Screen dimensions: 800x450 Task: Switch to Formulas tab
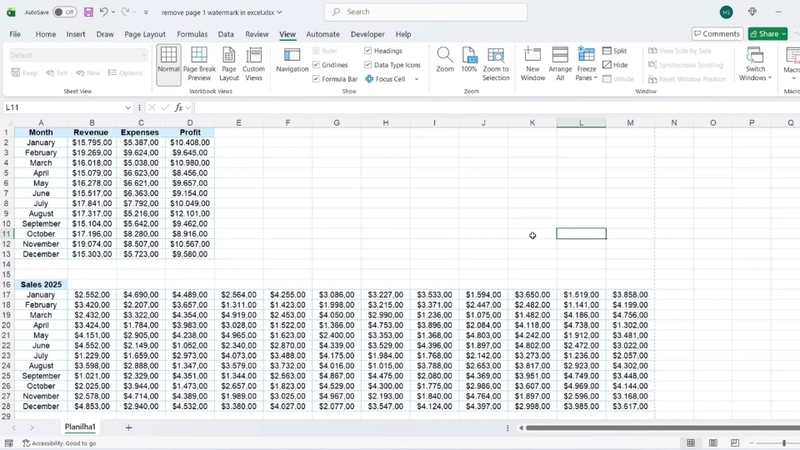192,34
